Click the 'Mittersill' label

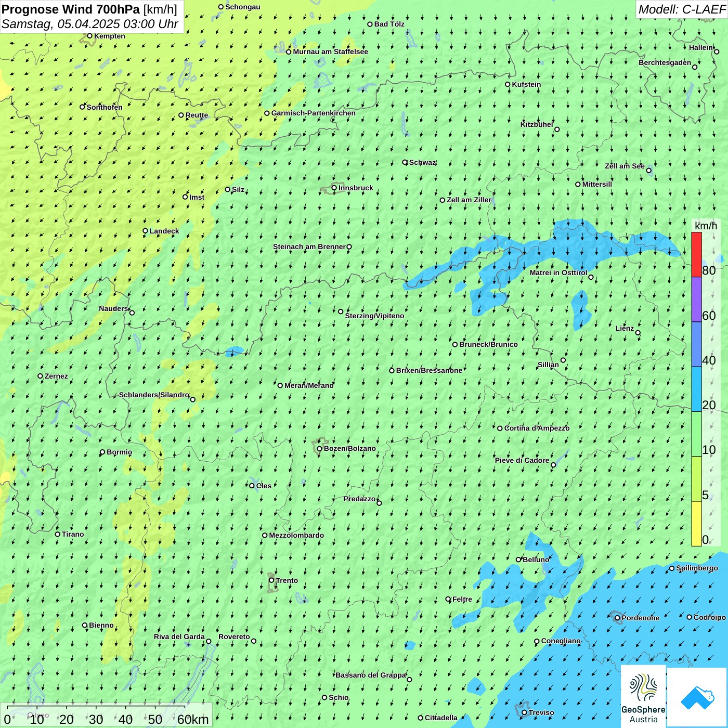(x=597, y=184)
